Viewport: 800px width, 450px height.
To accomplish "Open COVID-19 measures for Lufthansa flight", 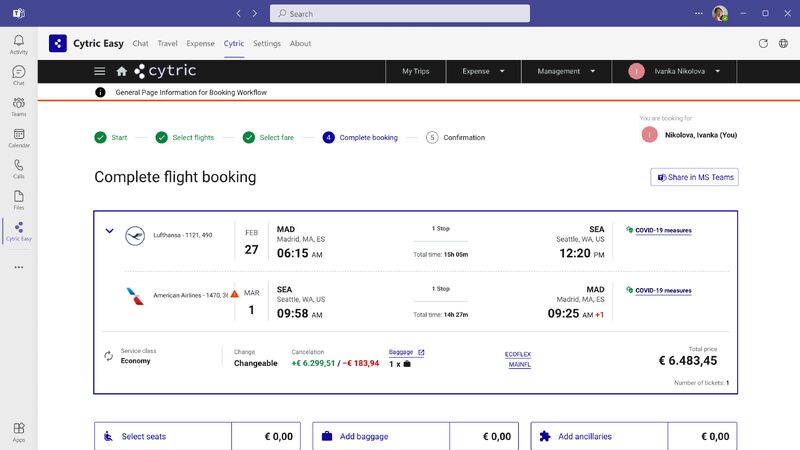I will tap(663, 230).
